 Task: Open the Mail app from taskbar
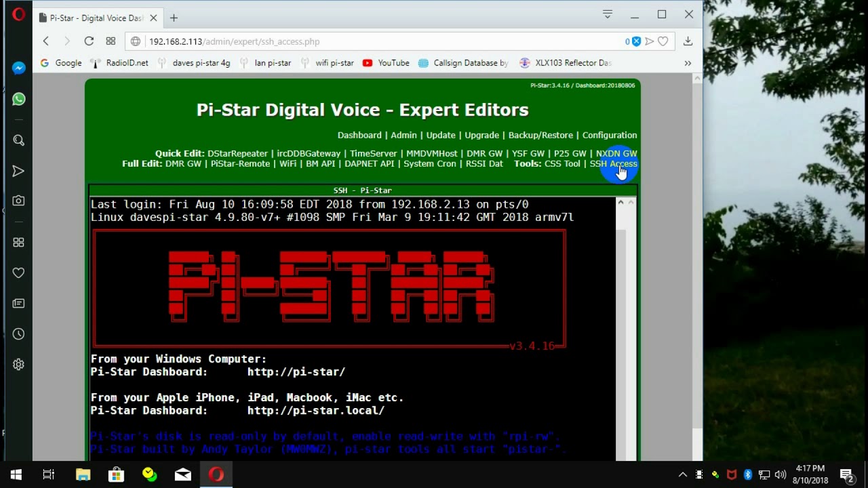coord(183,474)
